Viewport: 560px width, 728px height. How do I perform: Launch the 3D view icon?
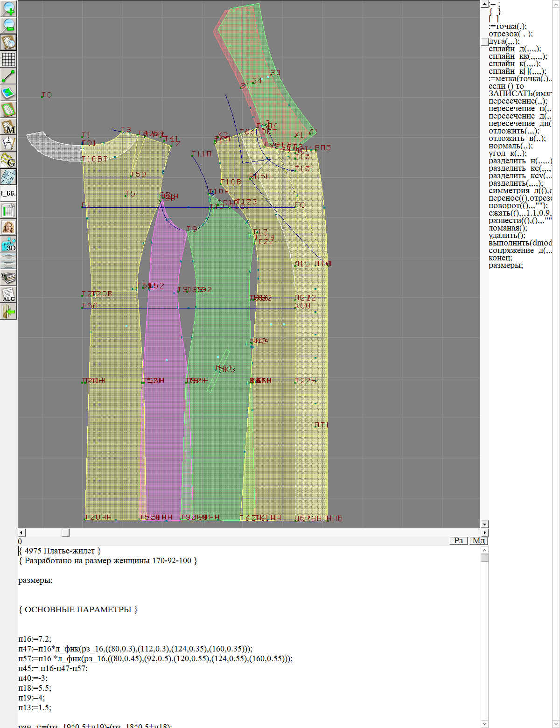[x=8, y=244]
